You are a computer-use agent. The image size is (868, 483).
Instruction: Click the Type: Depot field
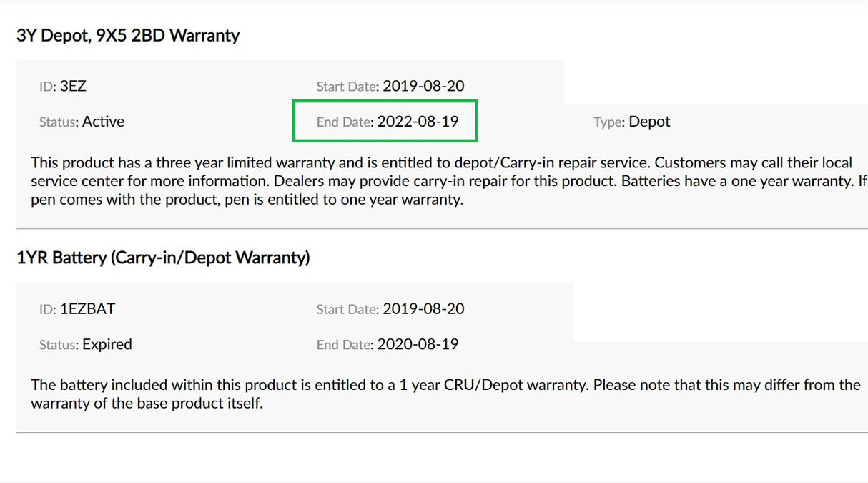(x=632, y=122)
